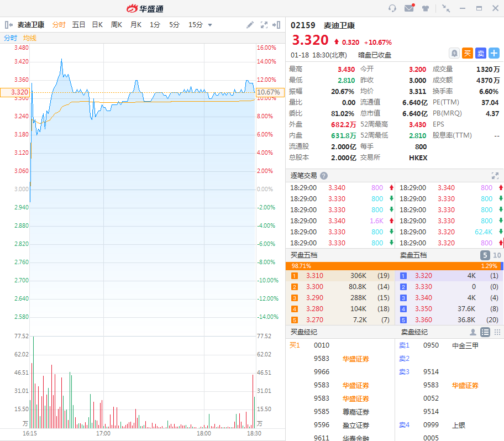Click the 买盘经纪 header
Screen dimensions: 504x441
pyautogui.click(x=304, y=332)
